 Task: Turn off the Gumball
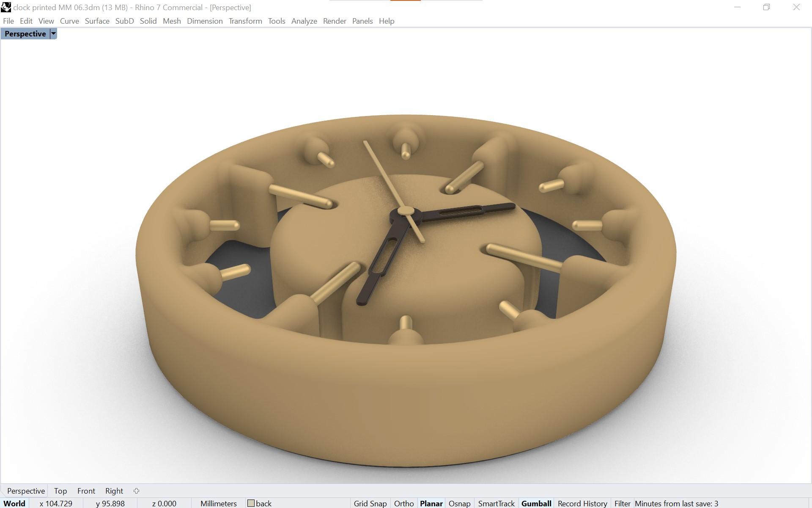pos(536,503)
